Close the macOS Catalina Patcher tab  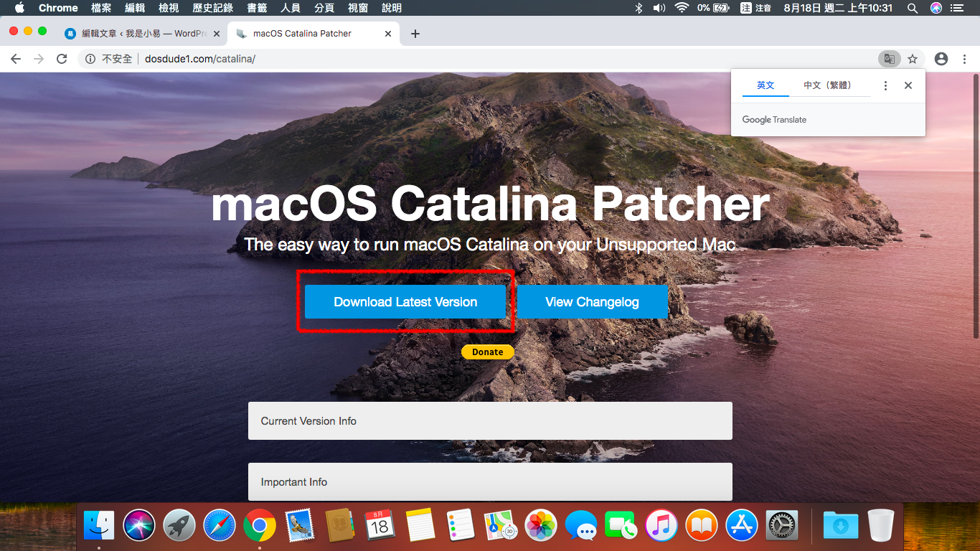(388, 34)
